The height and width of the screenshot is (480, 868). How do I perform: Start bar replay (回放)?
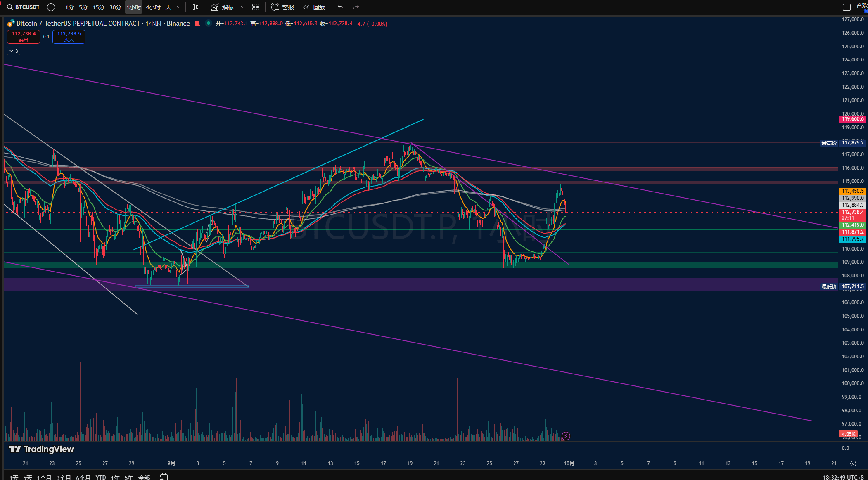(x=314, y=7)
